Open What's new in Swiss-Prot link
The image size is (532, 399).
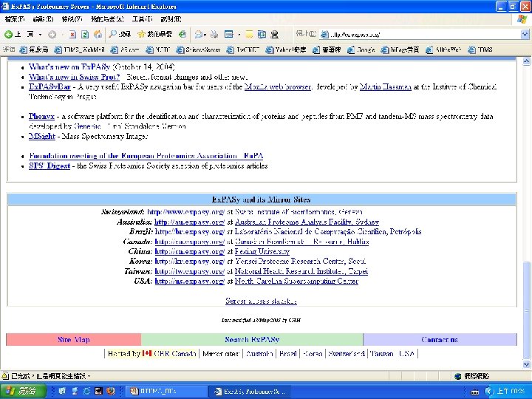[75, 77]
